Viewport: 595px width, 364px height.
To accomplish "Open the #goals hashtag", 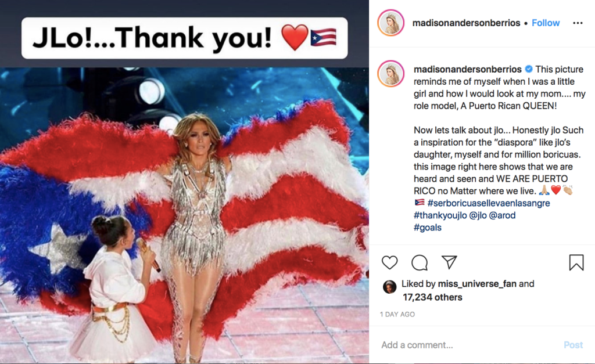I will click(x=427, y=228).
